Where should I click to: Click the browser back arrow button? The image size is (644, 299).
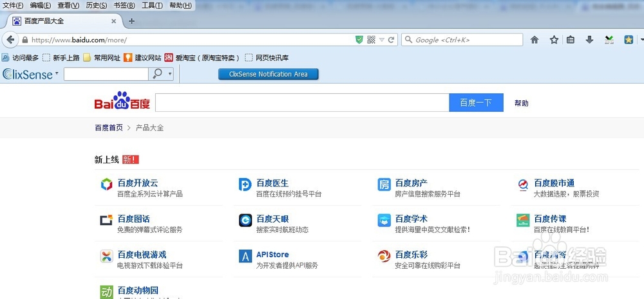[10, 40]
